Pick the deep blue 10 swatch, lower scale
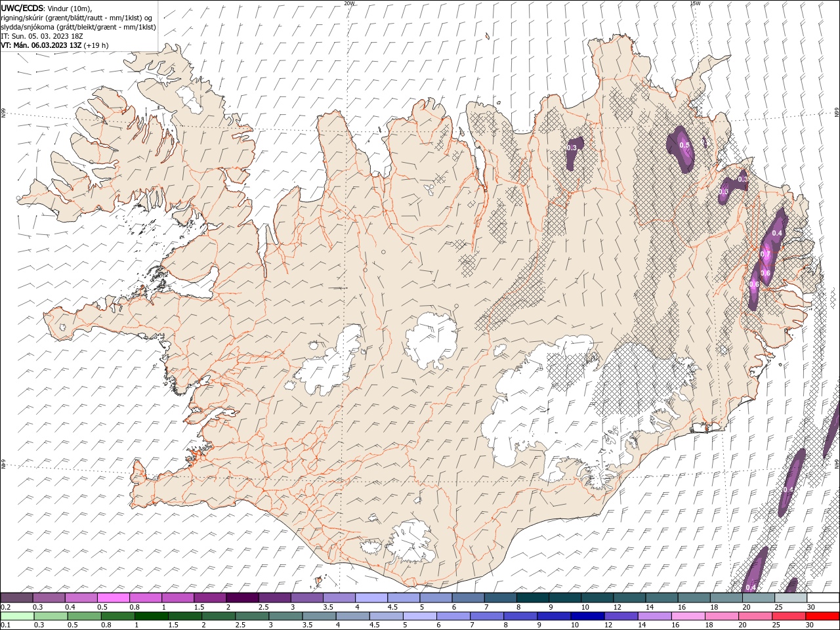Image resolution: width=840 pixels, height=630 pixels. [588, 616]
